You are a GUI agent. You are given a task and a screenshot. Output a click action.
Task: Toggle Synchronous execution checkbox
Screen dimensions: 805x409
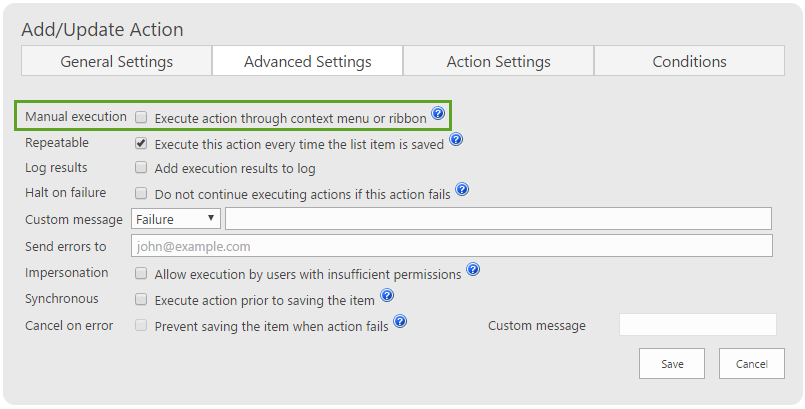tap(141, 299)
